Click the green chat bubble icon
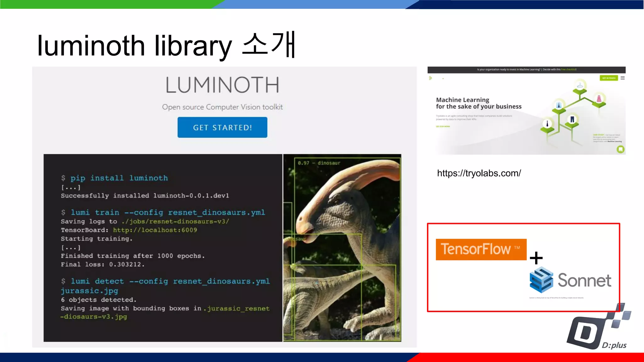This screenshot has height=362, width=644. click(620, 149)
